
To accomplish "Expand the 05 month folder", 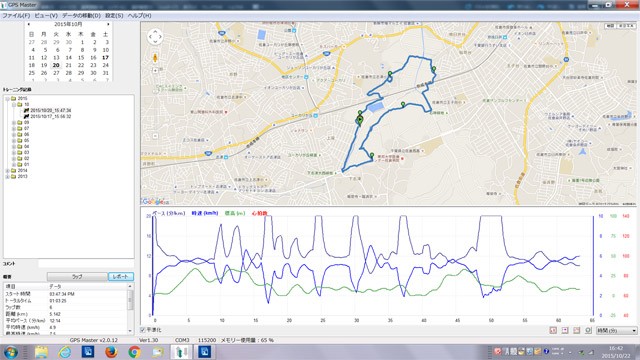I will pos(14,140).
